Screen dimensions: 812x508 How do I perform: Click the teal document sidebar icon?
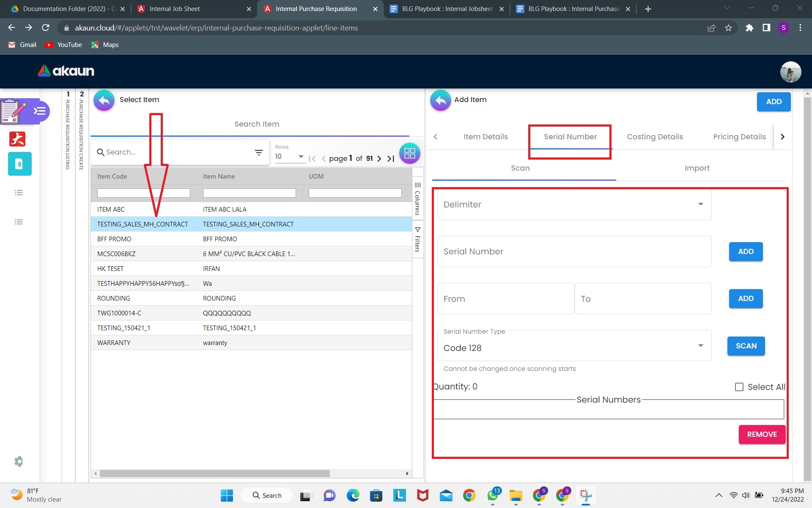point(19,164)
